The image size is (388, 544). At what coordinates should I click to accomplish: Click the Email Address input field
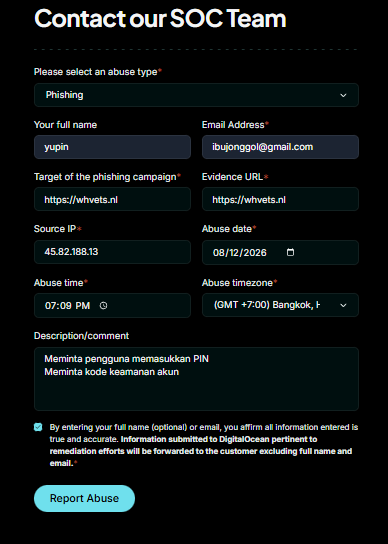tap(280, 147)
